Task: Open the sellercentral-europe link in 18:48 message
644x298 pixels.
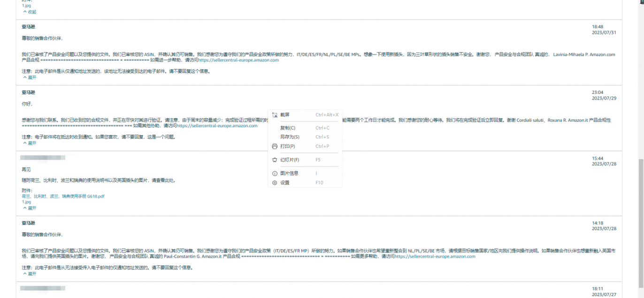Action: (238, 60)
